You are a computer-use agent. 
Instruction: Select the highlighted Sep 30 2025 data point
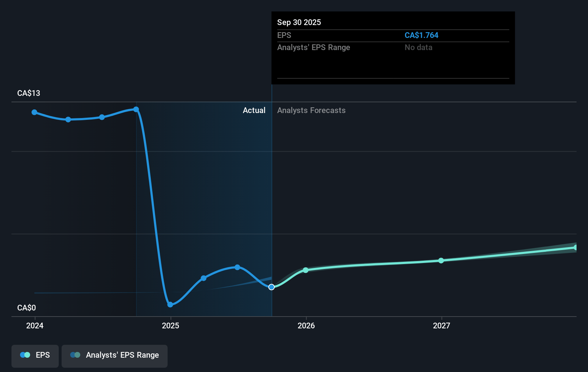tap(271, 287)
